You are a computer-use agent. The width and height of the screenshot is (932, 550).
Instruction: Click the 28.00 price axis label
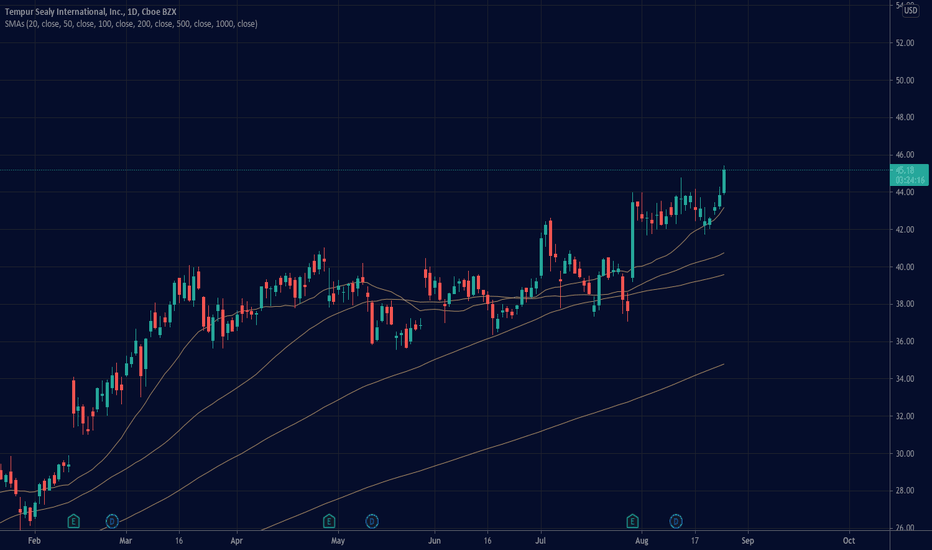tap(905, 491)
